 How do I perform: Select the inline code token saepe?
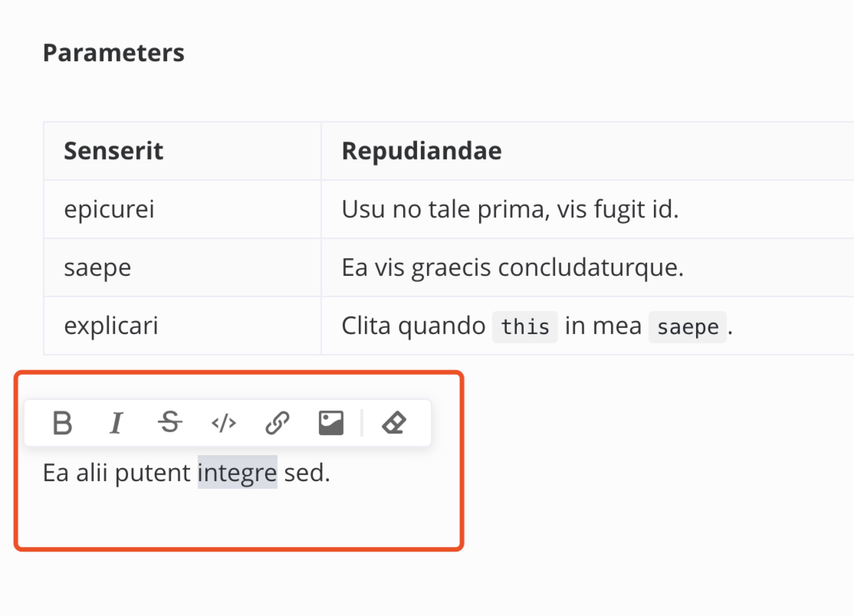[x=687, y=326]
